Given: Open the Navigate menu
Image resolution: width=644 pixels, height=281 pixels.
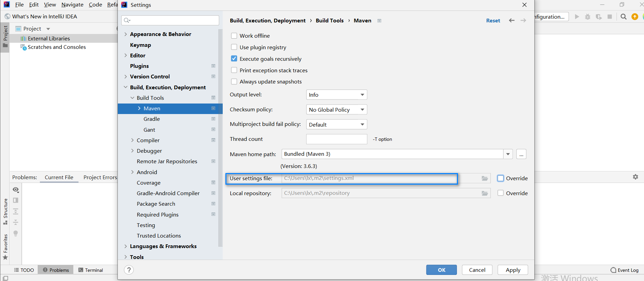Looking at the screenshot, I should (72, 4).
